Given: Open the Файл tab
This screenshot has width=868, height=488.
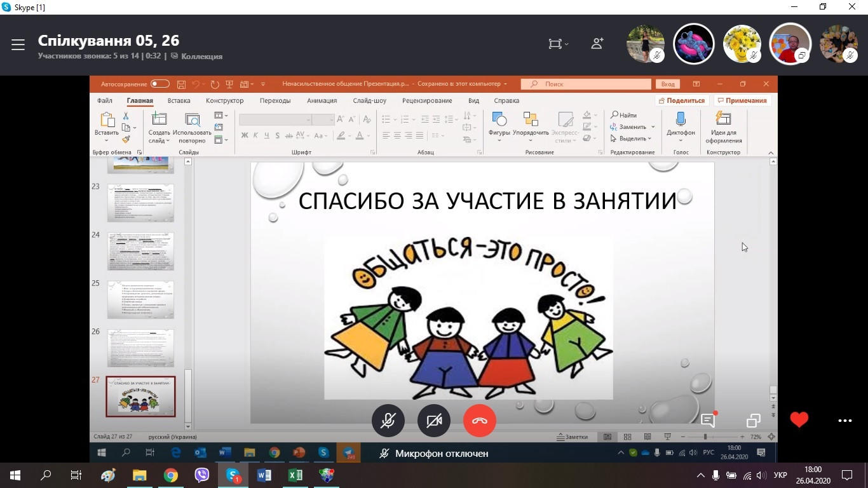Looking at the screenshot, I should click(x=105, y=100).
